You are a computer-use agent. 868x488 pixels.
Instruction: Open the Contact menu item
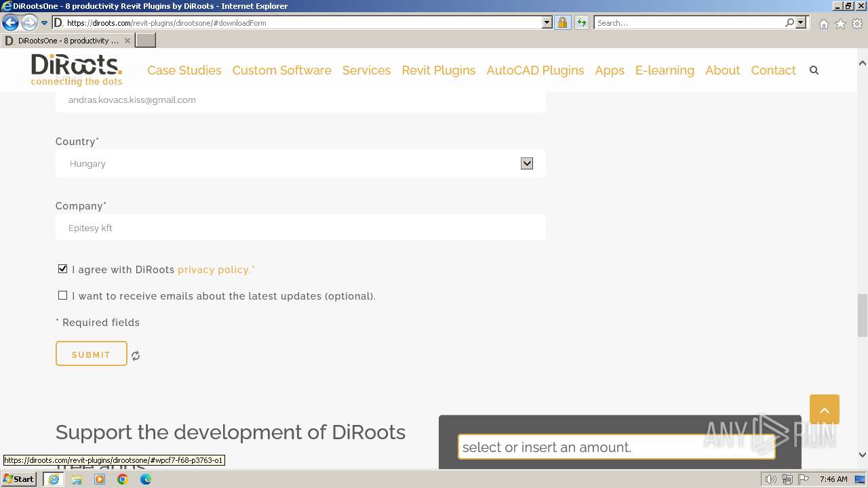click(x=773, y=70)
